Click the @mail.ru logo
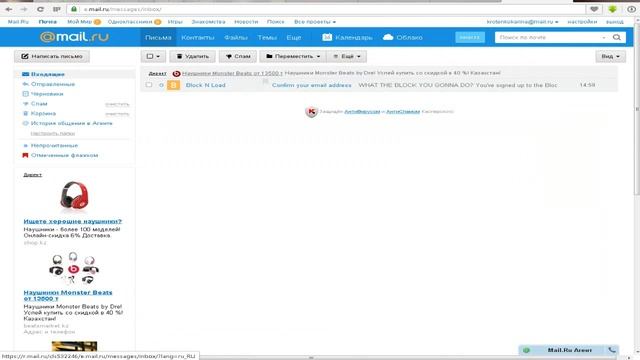Image resolution: width=640 pixels, height=360 pixels. click(74, 37)
